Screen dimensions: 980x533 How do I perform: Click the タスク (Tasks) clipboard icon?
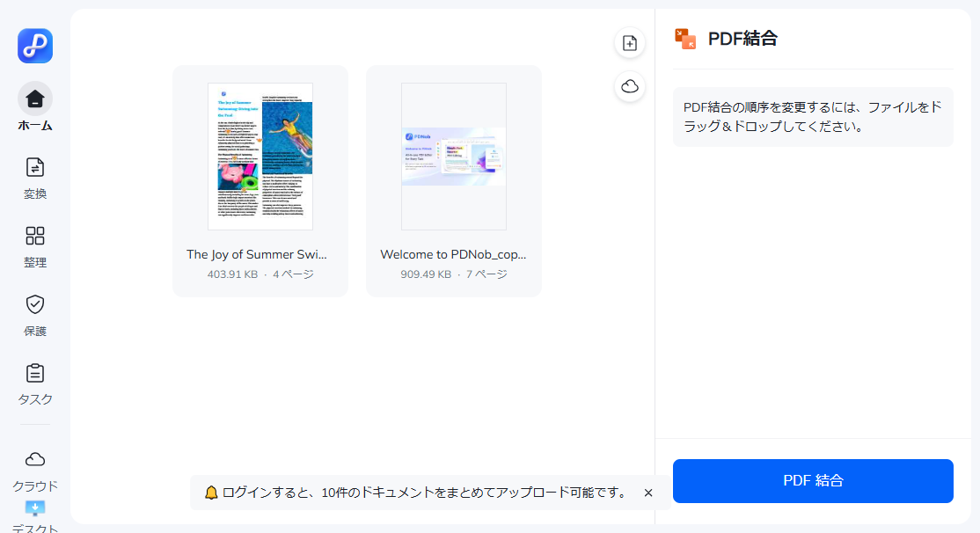pos(35,372)
